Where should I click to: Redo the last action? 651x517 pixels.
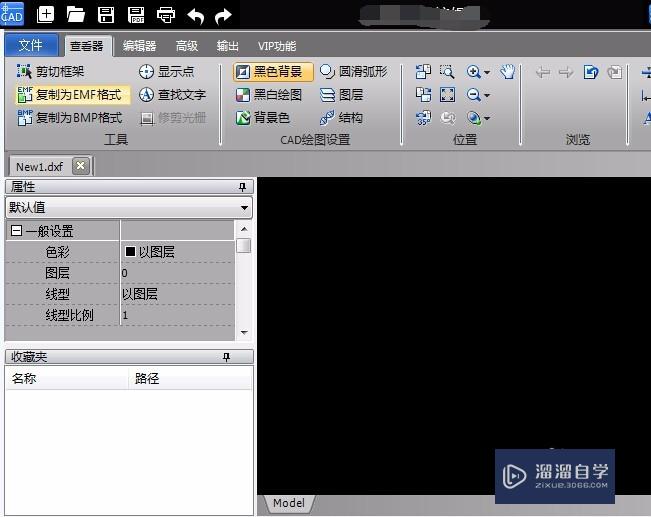(223, 16)
